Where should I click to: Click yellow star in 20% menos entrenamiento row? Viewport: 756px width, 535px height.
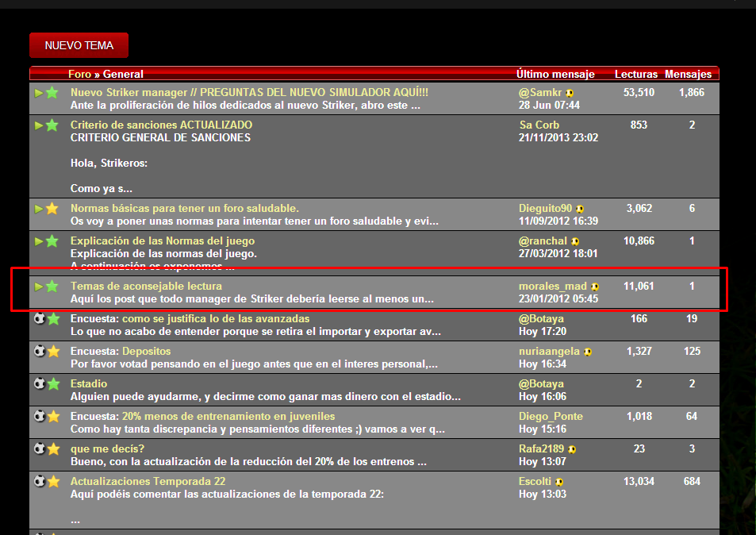point(54,416)
